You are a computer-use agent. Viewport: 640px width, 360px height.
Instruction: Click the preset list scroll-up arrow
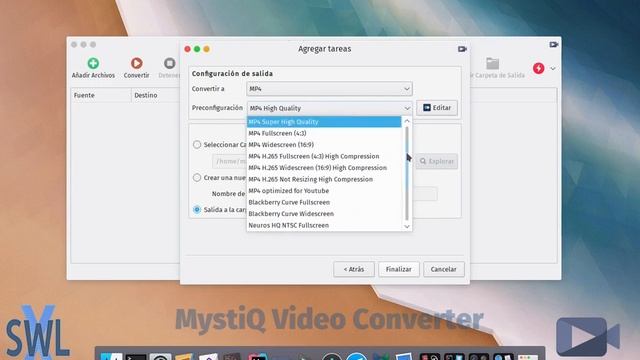[x=407, y=121]
